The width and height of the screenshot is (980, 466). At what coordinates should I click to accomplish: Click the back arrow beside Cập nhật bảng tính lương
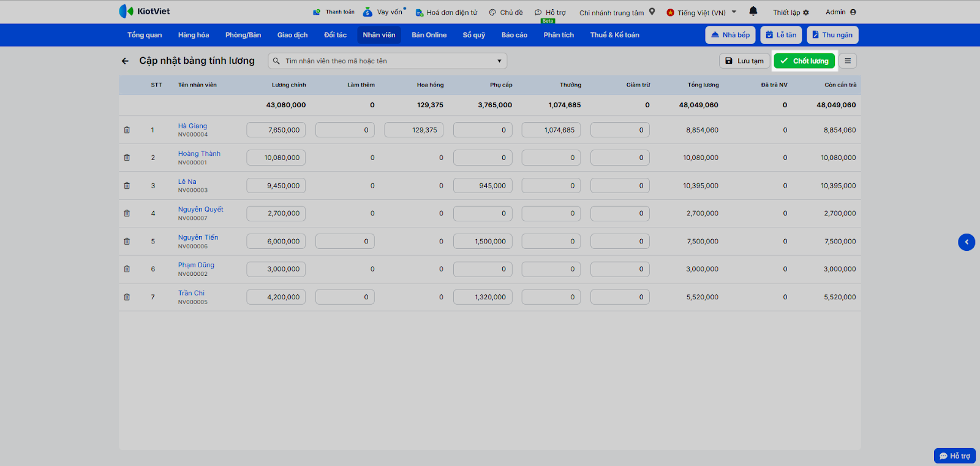coord(125,61)
